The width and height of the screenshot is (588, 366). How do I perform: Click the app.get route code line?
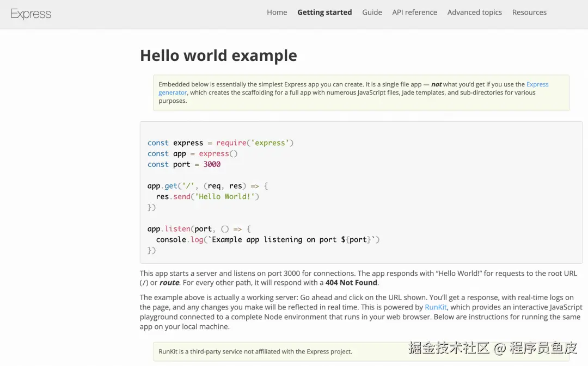pyautogui.click(x=207, y=186)
